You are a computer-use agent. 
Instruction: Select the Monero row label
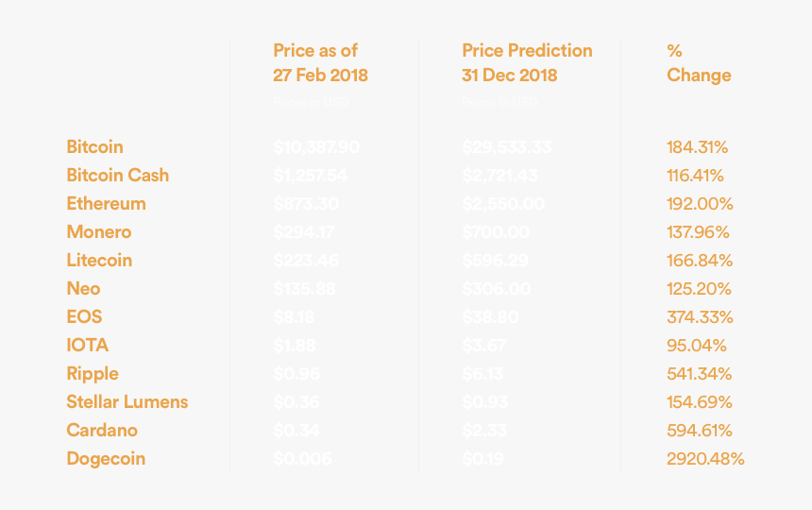98,232
